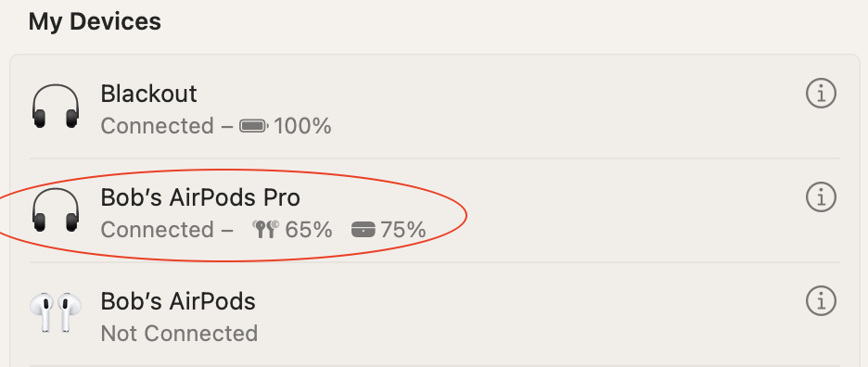Open info for Bob's AirPods
Screen dimensions: 868x367
[821, 300]
